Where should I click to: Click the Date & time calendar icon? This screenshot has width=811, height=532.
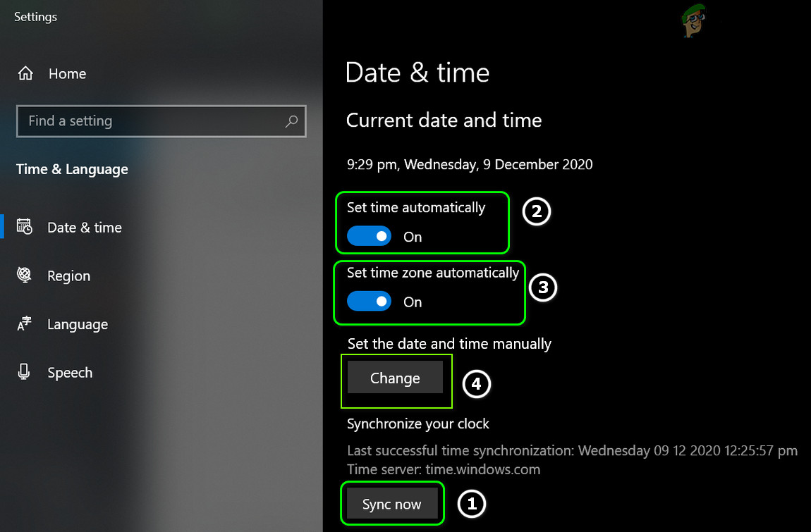(24, 226)
